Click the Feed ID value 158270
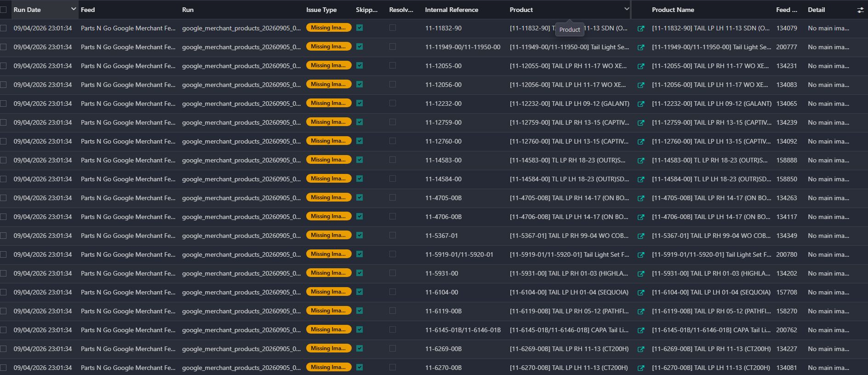This screenshot has height=375, width=868. (x=787, y=311)
